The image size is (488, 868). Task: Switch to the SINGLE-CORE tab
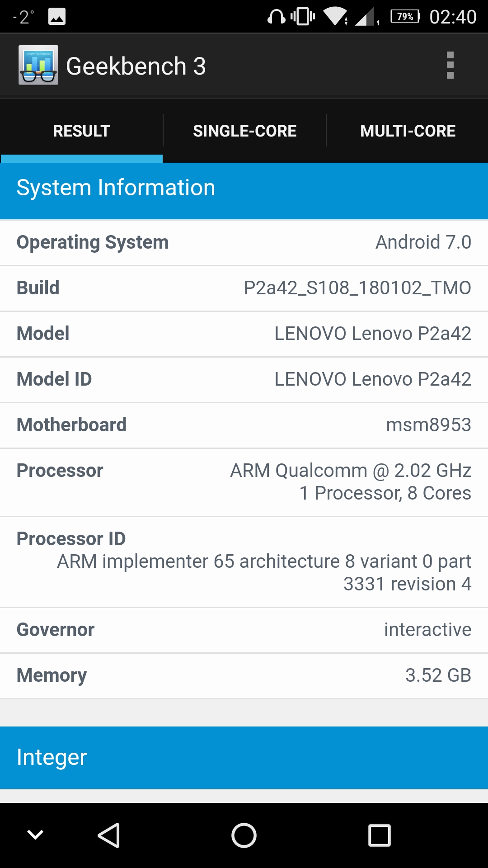click(x=244, y=131)
